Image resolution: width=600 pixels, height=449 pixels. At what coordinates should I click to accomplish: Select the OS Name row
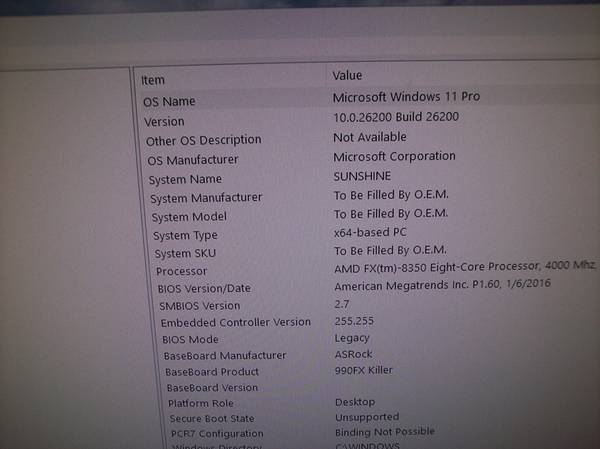(170, 102)
